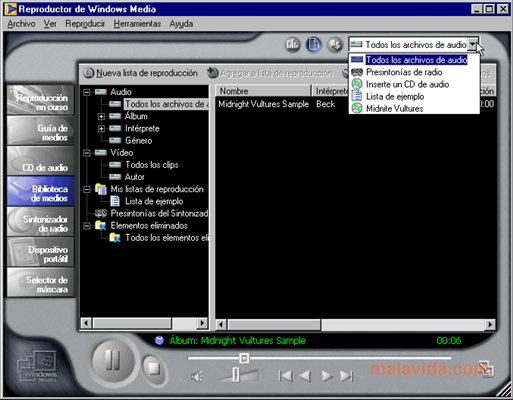Toggle the playlist view icon
The image size is (513, 400).
coord(314,44)
